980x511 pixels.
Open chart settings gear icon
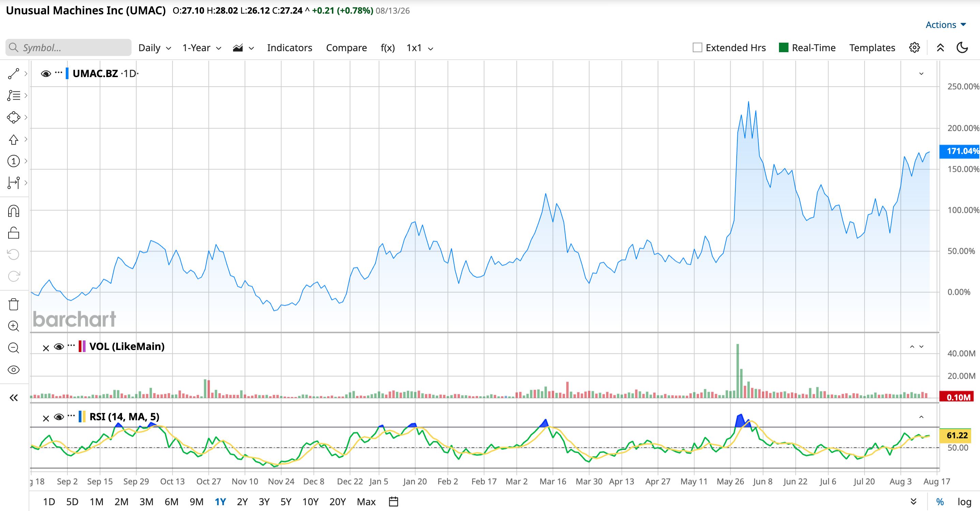(x=915, y=48)
